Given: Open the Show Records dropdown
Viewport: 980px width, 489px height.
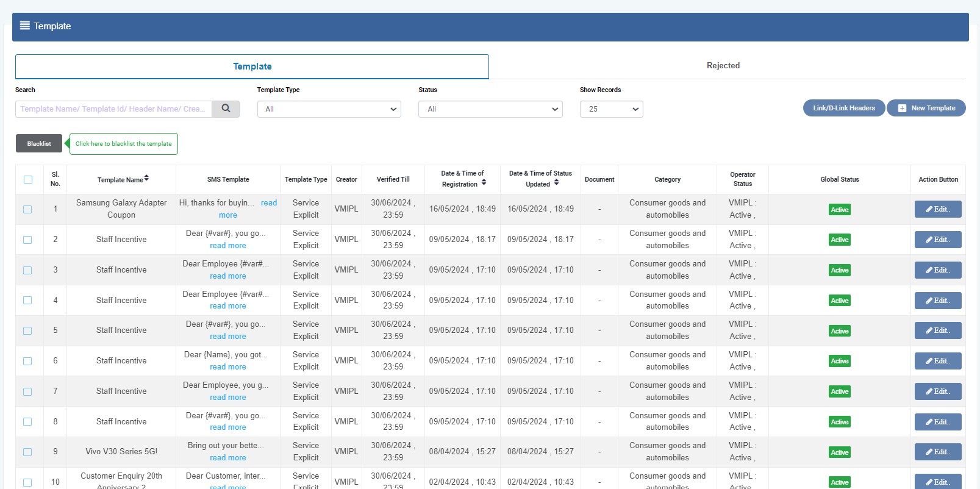Looking at the screenshot, I should pos(611,109).
